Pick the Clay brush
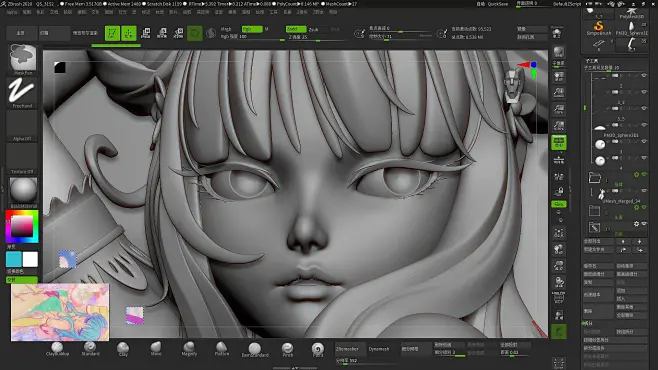Screen dimensions: 658x370 (123, 349)
